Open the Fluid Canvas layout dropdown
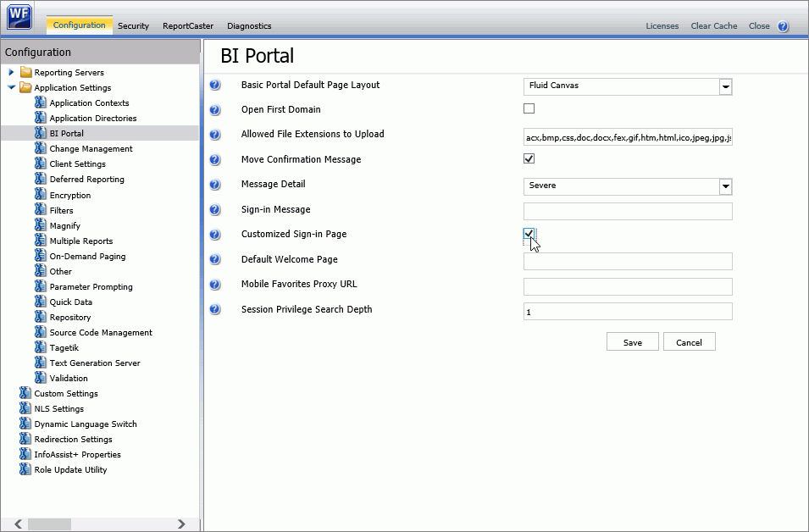Image resolution: width=809 pixels, height=532 pixels. [x=725, y=86]
